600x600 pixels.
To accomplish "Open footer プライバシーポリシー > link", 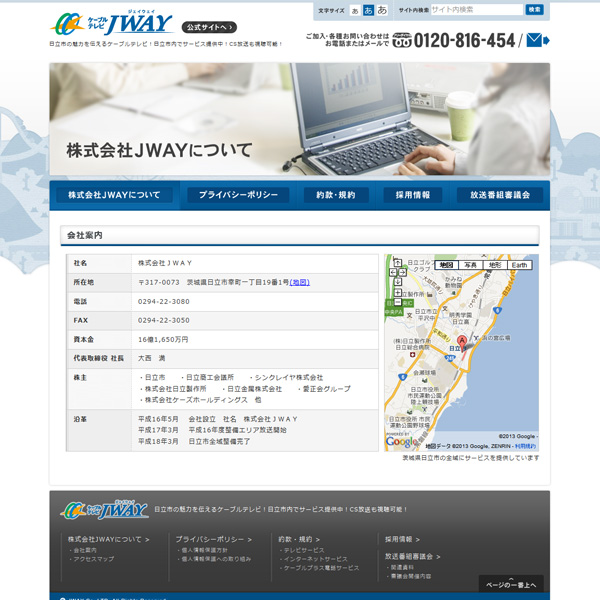I will point(214,539).
